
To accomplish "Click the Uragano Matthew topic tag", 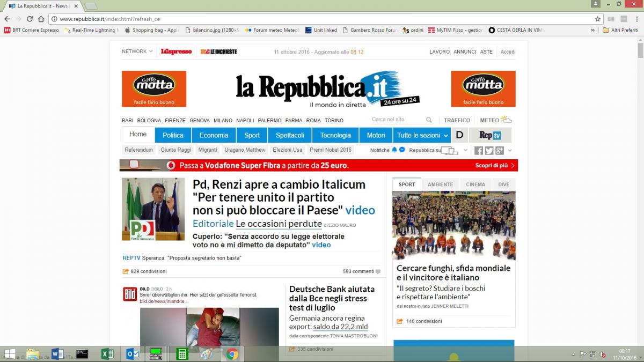I will pos(245,150).
